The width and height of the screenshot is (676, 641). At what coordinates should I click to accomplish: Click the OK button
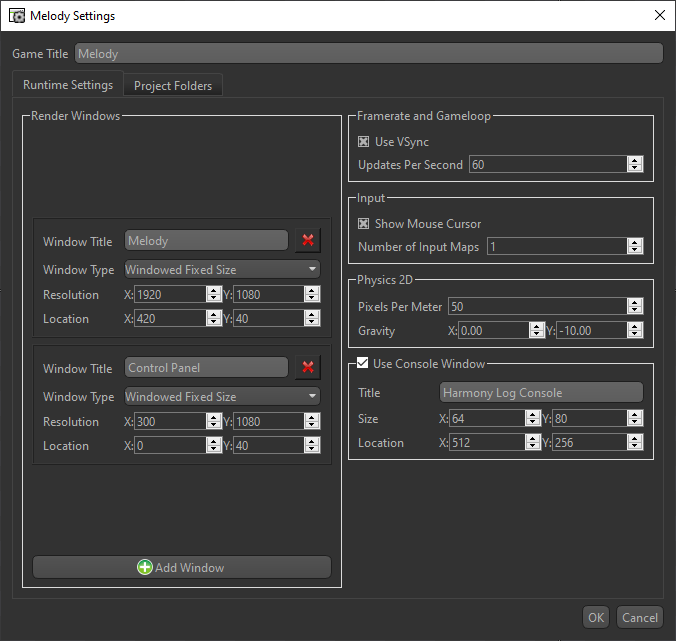pos(596,618)
